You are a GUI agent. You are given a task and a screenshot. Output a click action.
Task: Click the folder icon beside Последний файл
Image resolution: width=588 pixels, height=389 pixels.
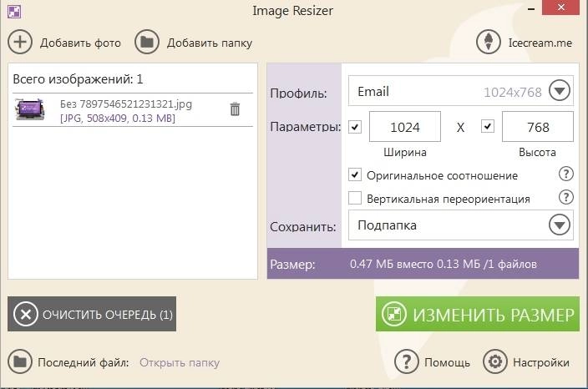(20, 361)
